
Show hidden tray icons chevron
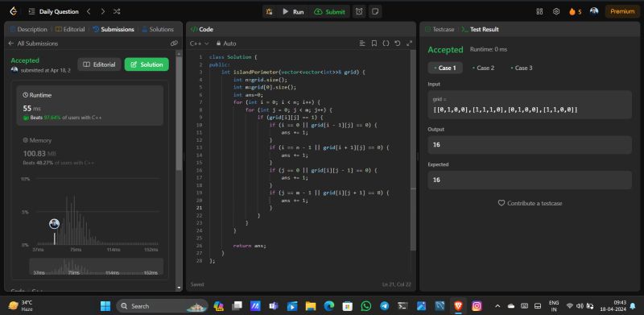[x=497, y=306]
